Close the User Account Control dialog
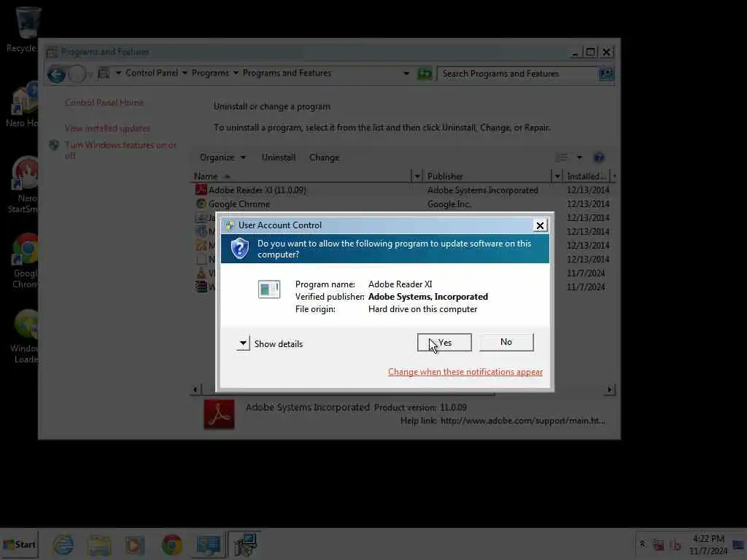 coord(540,225)
